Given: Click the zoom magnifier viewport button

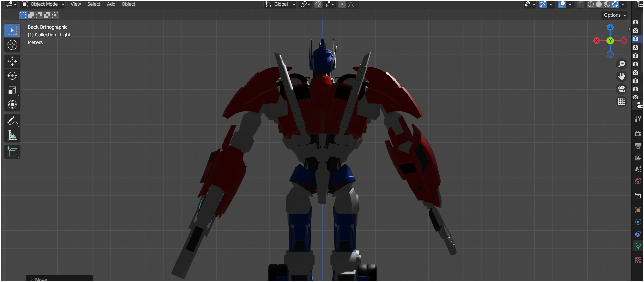Looking at the screenshot, I should 622,64.
